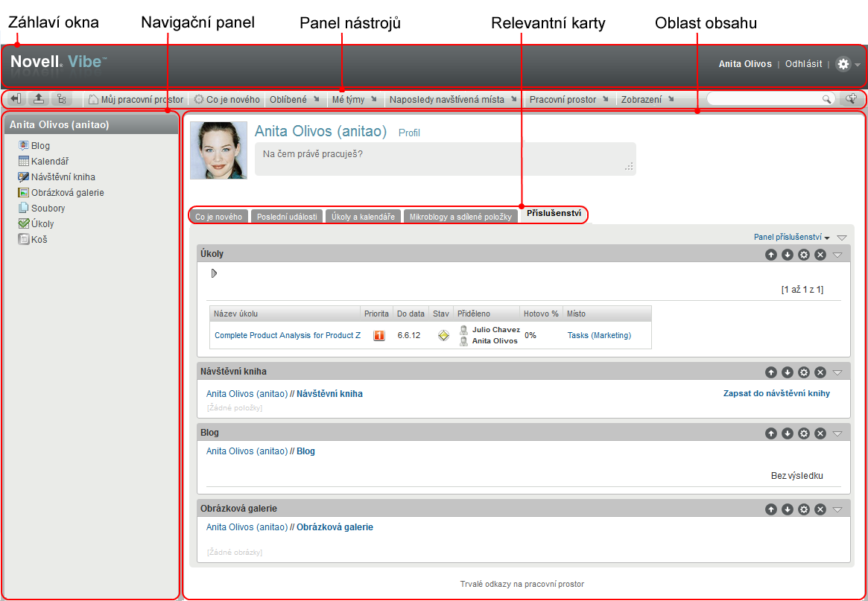Move Návštěvní kniha accessory down
This screenshot has width=868, height=601.
(788, 372)
